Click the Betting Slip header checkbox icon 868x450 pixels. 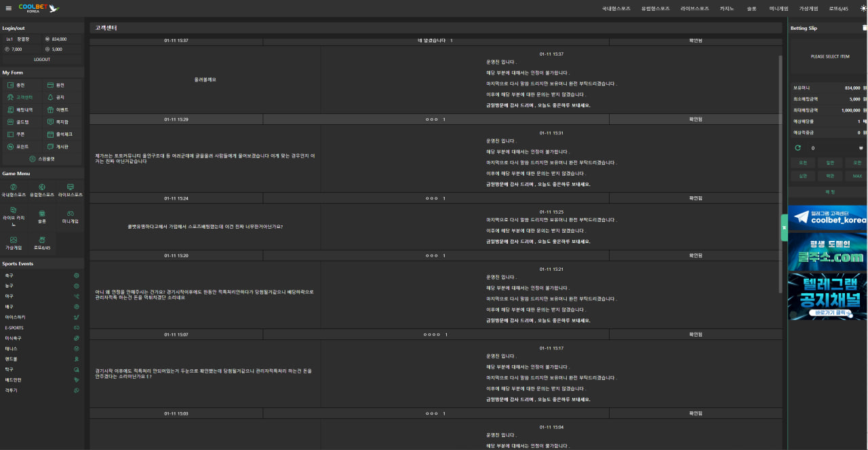click(864, 28)
